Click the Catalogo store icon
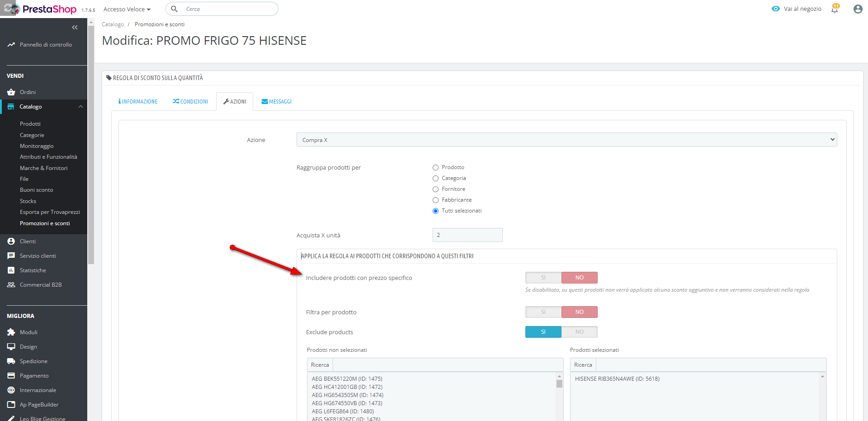This screenshot has height=421, width=868. 11,107
